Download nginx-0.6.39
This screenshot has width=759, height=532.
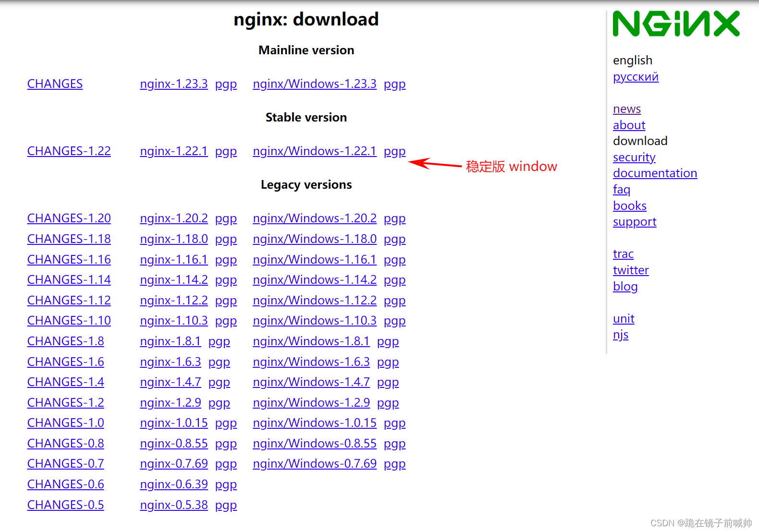(174, 484)
